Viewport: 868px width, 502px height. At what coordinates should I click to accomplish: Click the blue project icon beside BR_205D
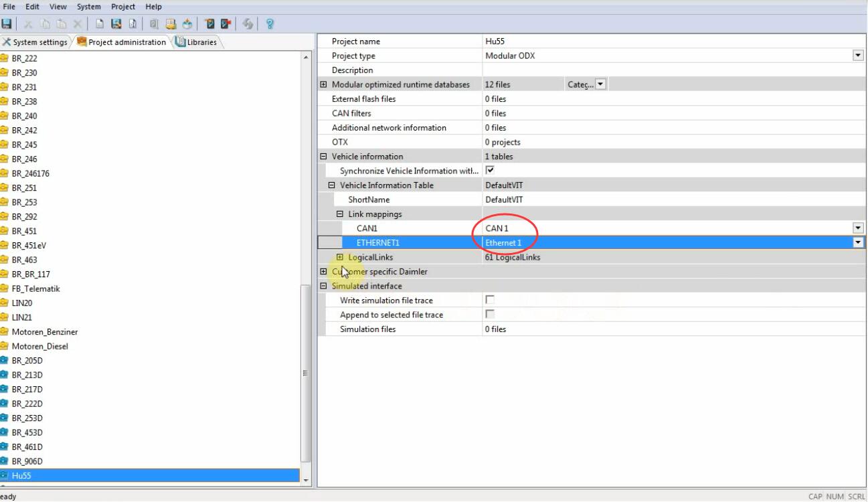point(4,361)
